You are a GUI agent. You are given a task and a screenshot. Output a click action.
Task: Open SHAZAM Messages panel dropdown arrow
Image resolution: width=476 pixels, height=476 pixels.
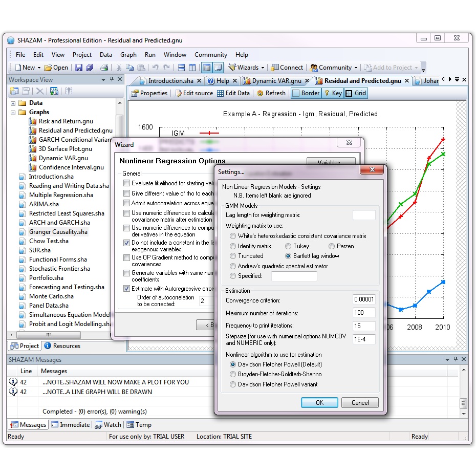pyautogui.click(x=447, y=359)
